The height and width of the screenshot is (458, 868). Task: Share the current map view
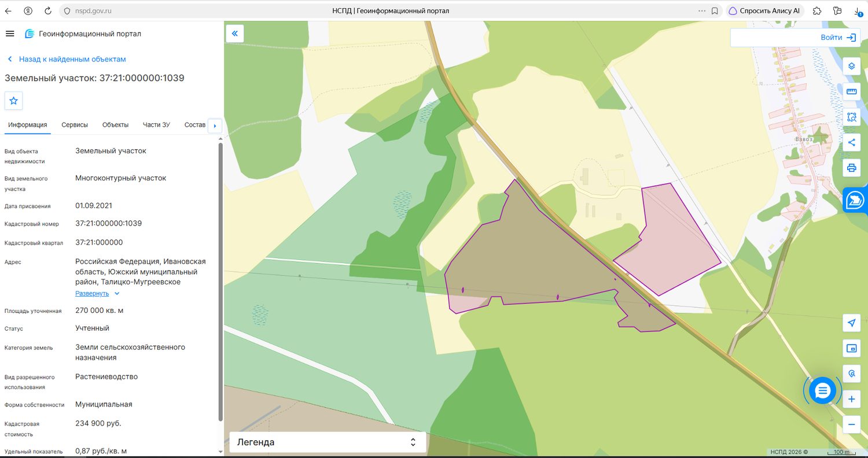tap(851, 142)
